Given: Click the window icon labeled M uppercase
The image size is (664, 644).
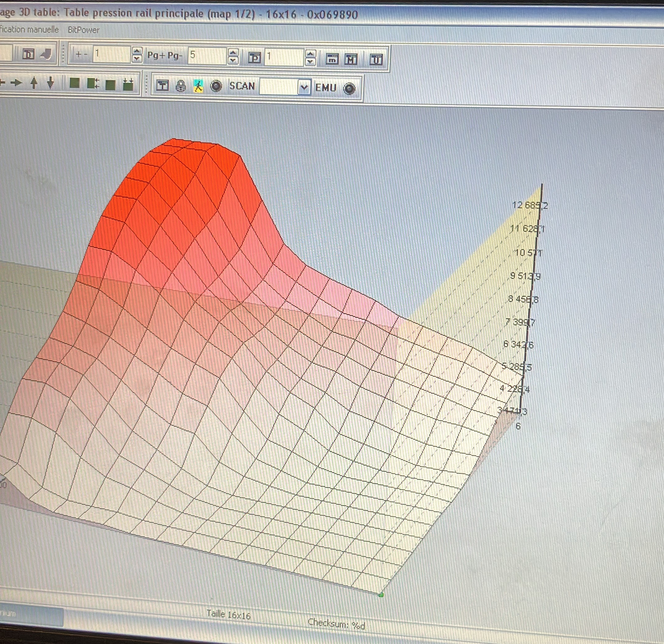Looking at the screenshot, I should click(x=351, y=59).
